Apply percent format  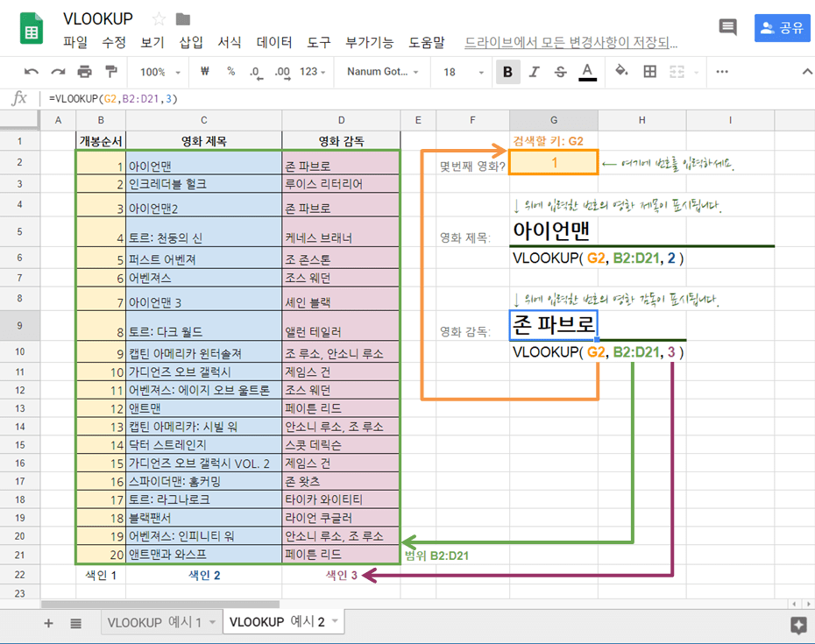230,72
